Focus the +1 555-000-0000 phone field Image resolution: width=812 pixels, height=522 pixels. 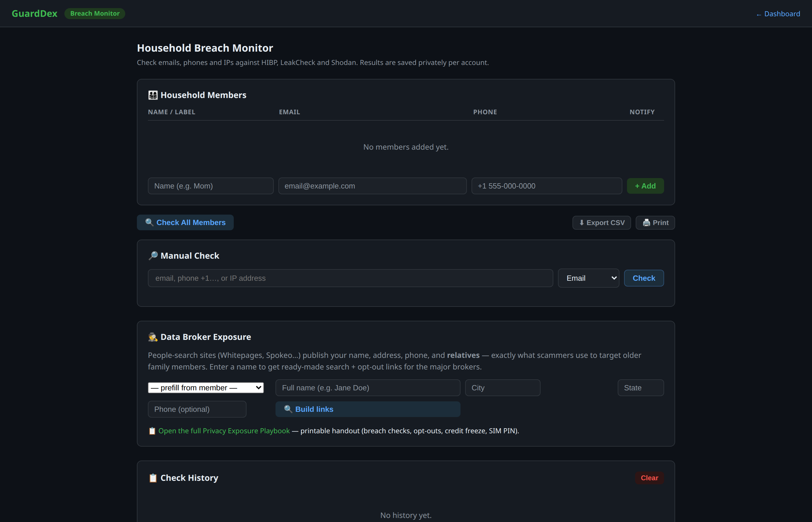(547, 186)
